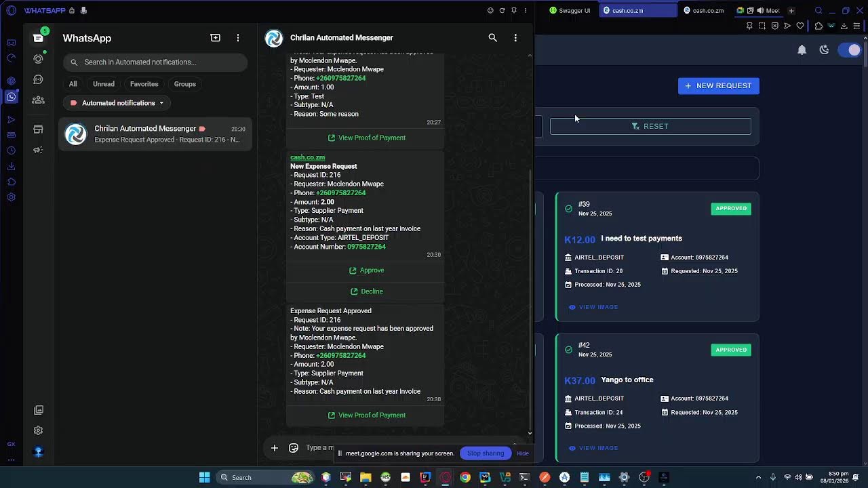Open the history clock icon in Opera sidebar
This screenshot has height=488, width=868.
11,150
